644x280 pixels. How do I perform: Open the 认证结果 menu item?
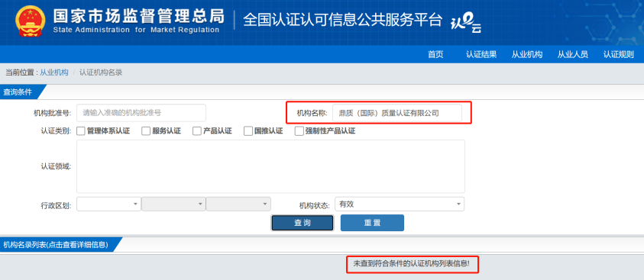click(x=481, y=55)
